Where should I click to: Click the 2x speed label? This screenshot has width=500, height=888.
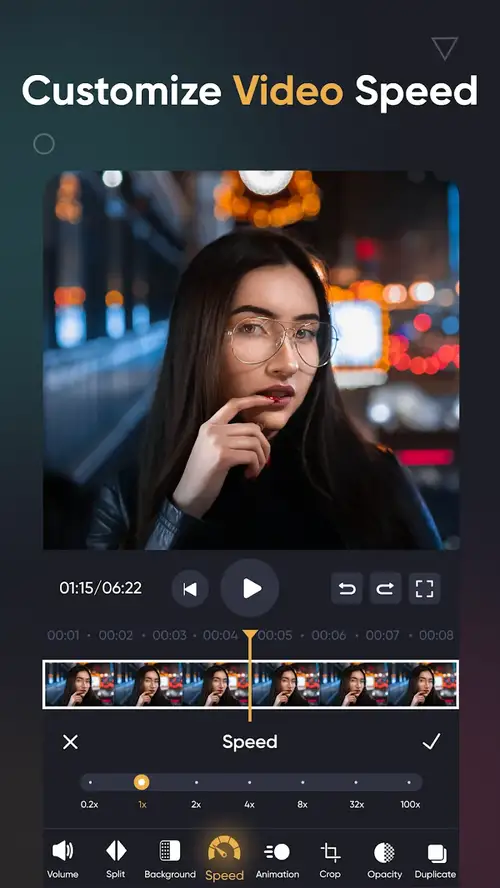click(196, 805)
